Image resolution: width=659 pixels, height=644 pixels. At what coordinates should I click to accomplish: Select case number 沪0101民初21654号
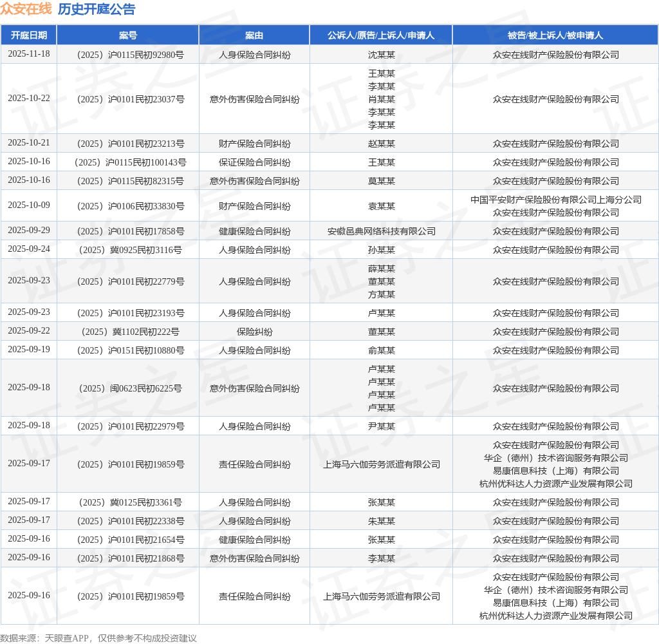130,540
